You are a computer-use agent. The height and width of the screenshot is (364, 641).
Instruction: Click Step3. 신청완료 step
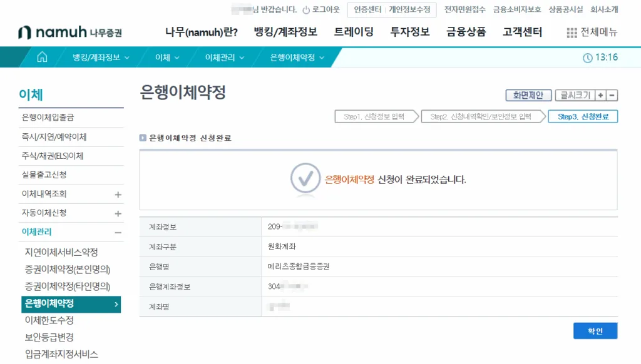pyautogui.click(x=583, y=116)
